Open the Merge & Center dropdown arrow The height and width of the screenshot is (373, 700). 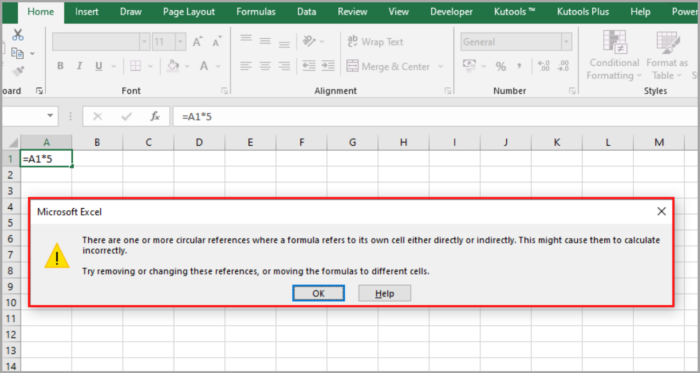(441, 66)
